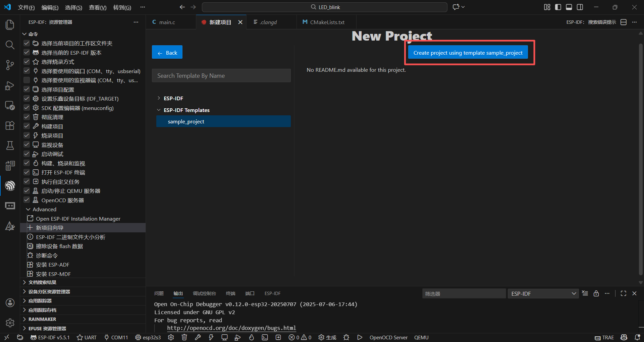Open the 编辑(E) menu
The width and height of the screenshot is (644, 342).
pos(50,7)
